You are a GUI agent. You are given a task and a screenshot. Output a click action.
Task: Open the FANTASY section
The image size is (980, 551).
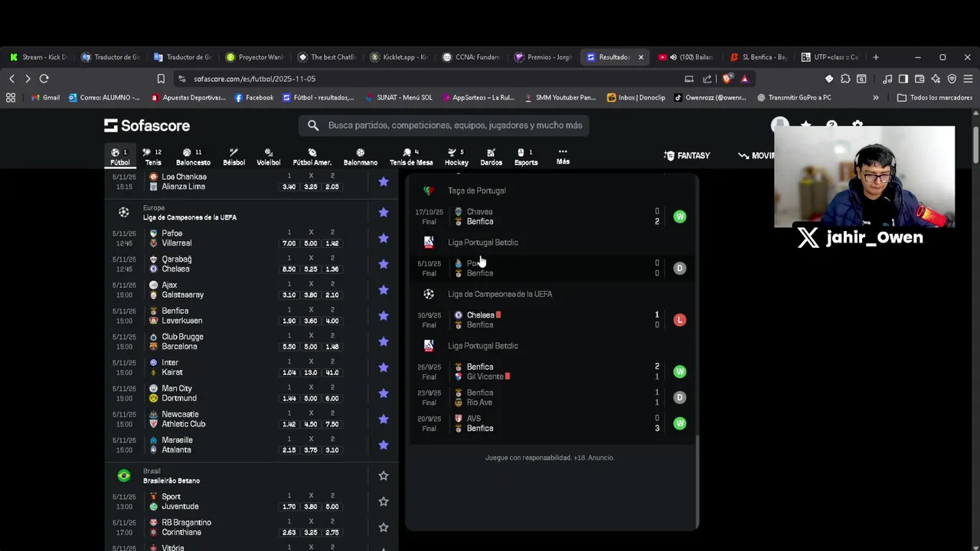point(688,155)
